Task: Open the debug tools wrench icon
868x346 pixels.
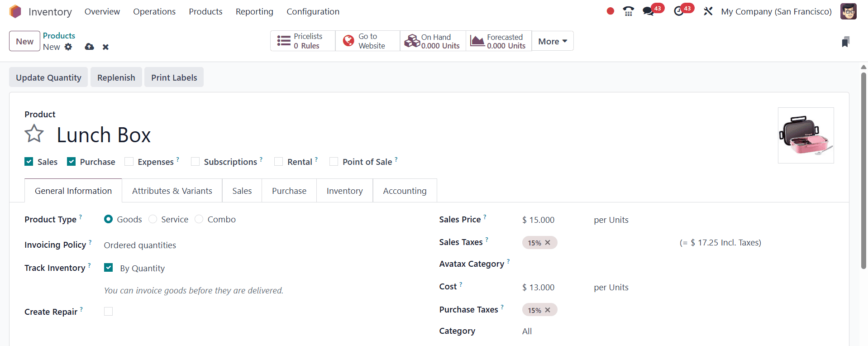Action: coord(708,11)
